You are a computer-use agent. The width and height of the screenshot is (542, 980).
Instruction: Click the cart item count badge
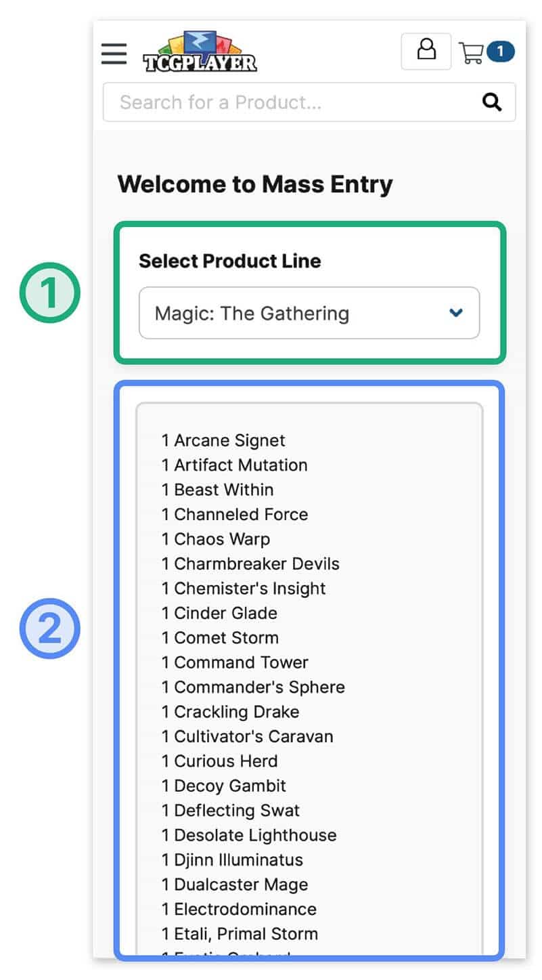tap(501, 51)
